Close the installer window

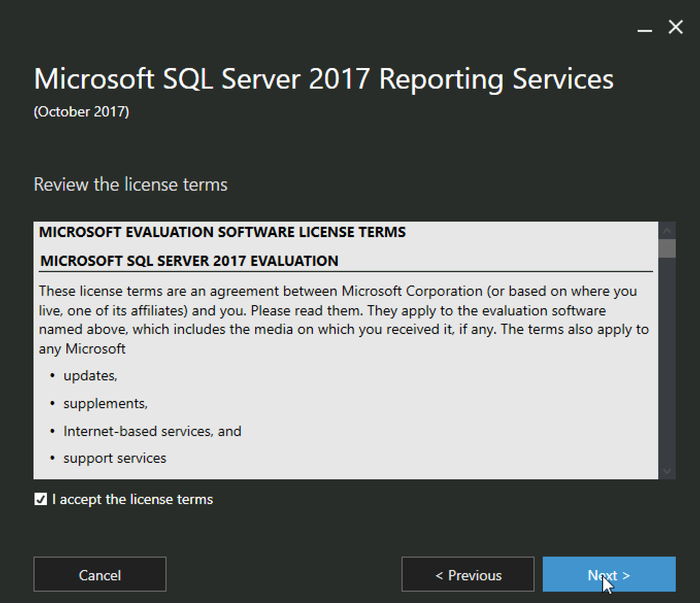pyautogui.click(x=675, y=27)
